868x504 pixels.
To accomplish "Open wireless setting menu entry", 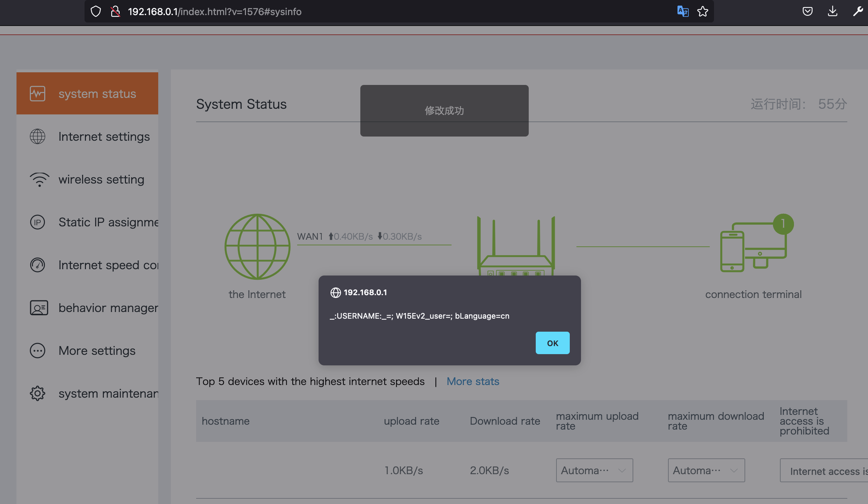I will coord(101,179).
